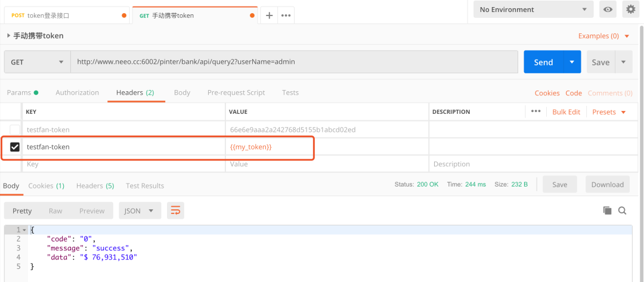The image size is (644, 282).
Task: Copy response body to clipboard
Action: pyautogui.click(x=607, y=210)
